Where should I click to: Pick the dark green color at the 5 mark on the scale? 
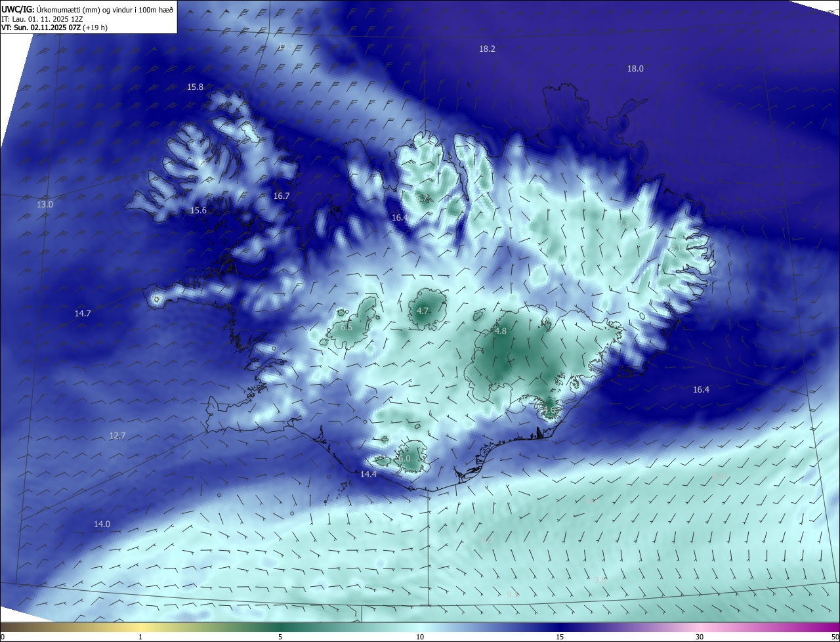(280, 628)
